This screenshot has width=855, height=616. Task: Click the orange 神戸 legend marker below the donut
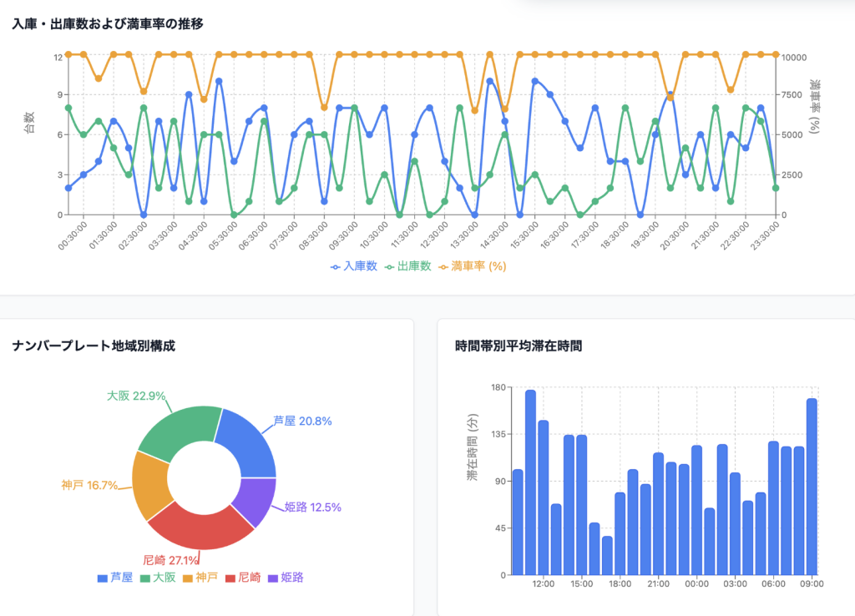[188, 578]
